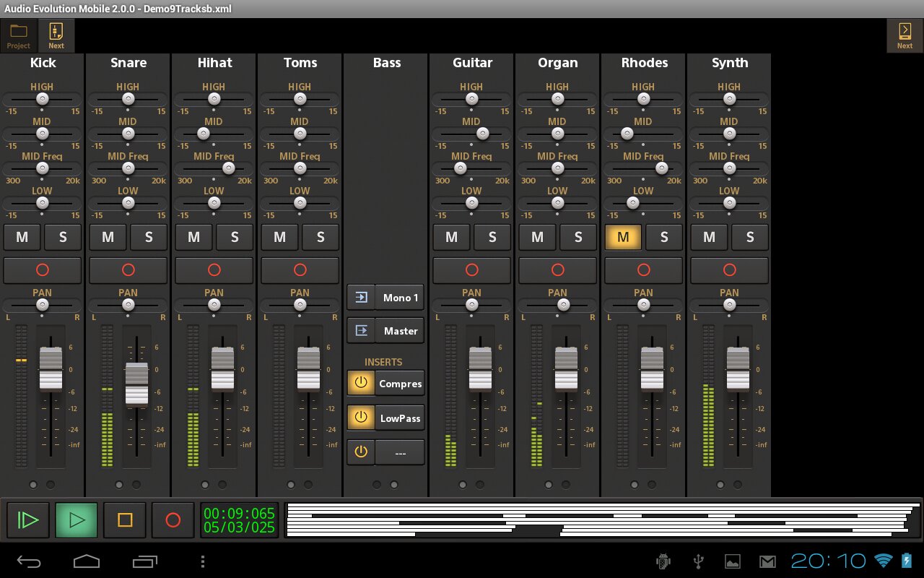Click the top-right Next screen icon
The image size is (924, 578).
905,35
